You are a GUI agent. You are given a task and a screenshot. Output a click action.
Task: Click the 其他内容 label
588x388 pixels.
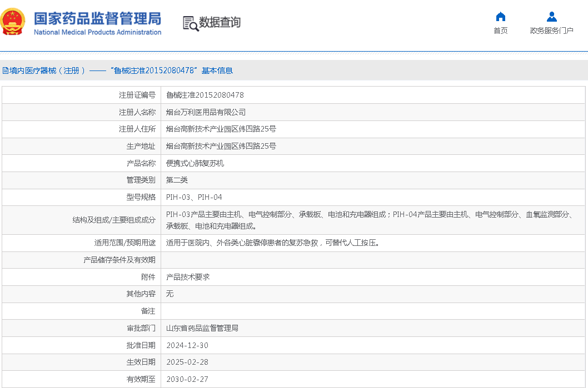[x=141, y=294]
